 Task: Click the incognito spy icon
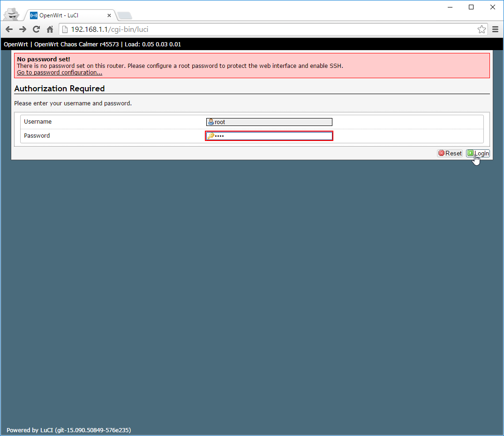(11, 15)
